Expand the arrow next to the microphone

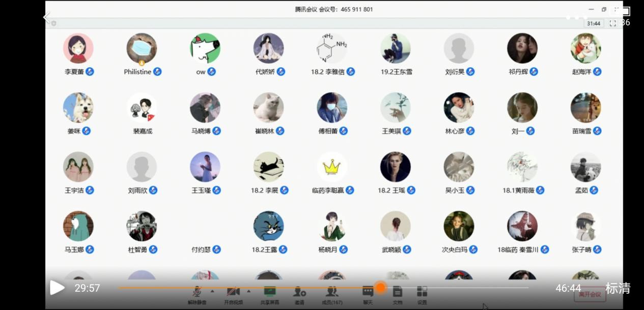click(212, 291)
